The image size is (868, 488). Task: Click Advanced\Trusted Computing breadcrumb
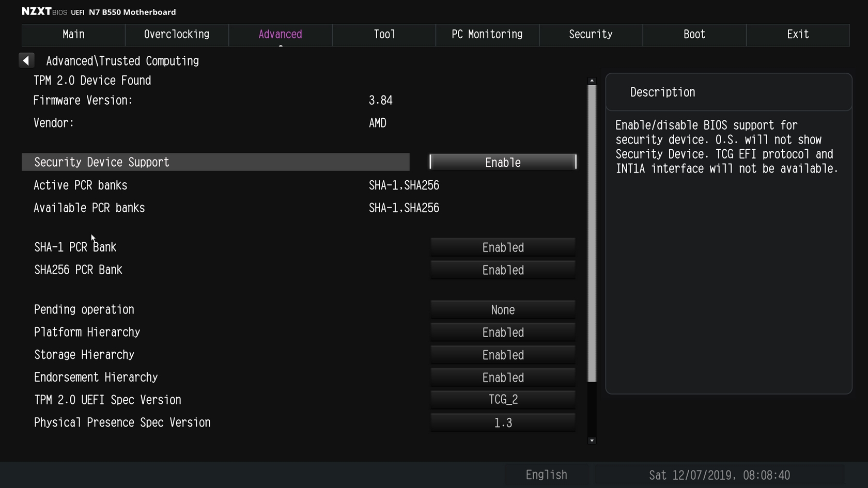[x=122, y=61]
